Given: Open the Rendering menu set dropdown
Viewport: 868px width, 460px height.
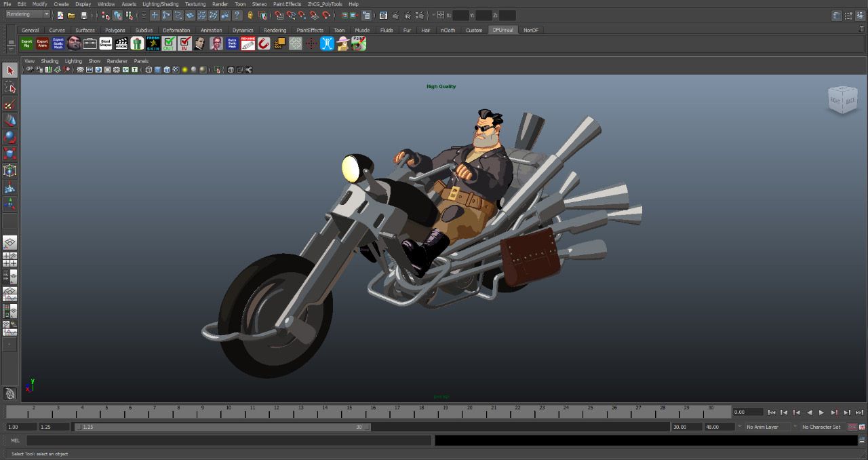Looking at the screenshot, I should [28, 14].
